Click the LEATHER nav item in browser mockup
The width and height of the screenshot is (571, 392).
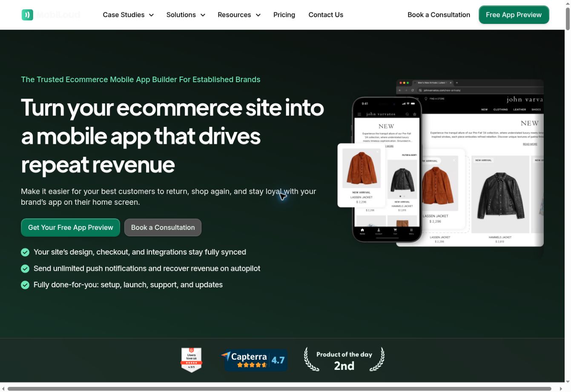(x=519, y=109)
